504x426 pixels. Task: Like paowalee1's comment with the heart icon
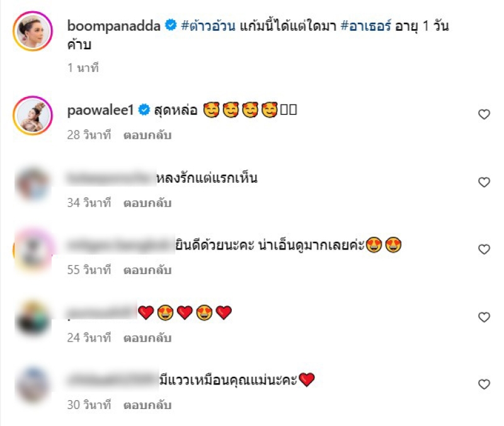484,115
